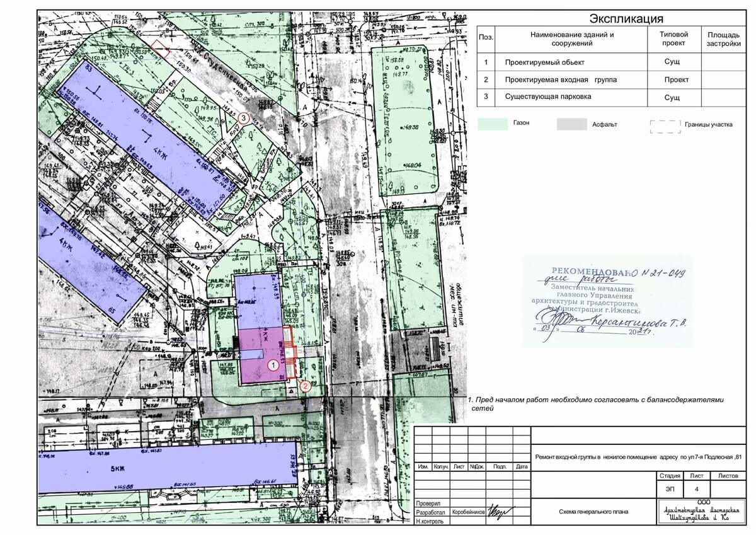The width and height of the screenshot is (756, 535).
Task: Click the Схема генерального плана title cell
Action: coord(593,512)
